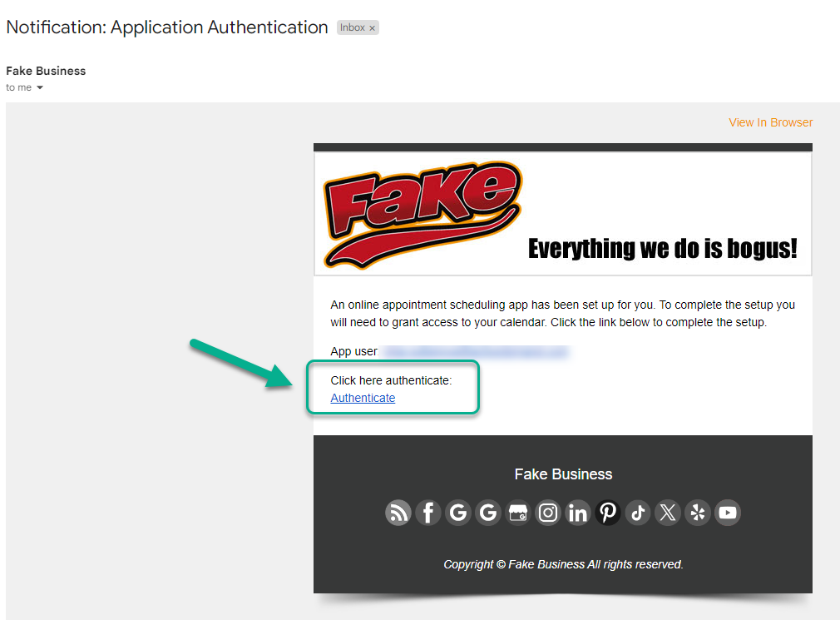The height and width of the screenshot is (620, 840).
Task: Remove the Inbox label with x
Action: click(x=373, y=27)
